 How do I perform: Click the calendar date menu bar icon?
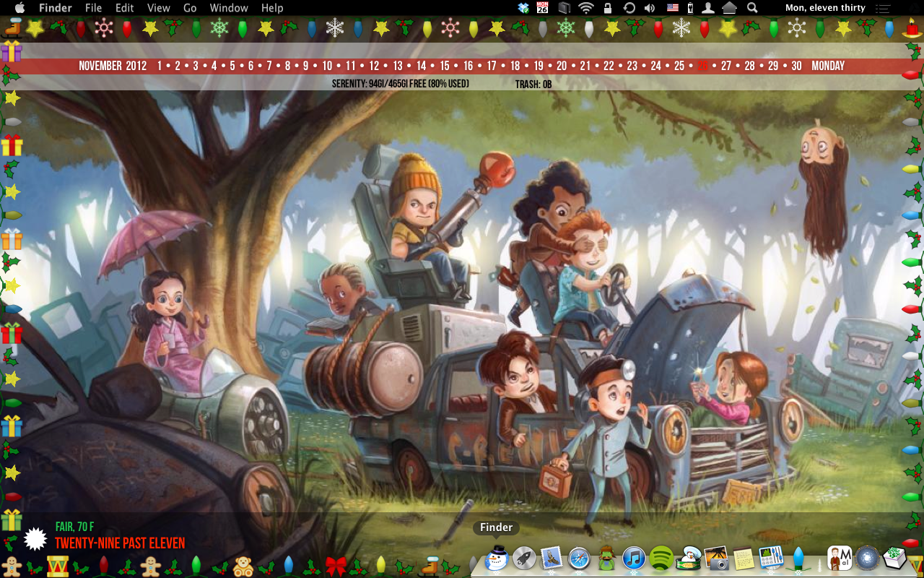(543, 8)
